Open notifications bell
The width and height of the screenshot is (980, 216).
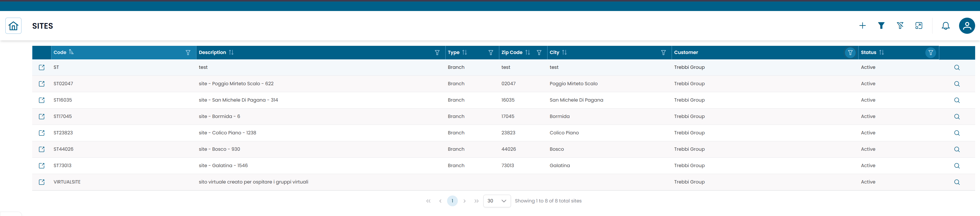click(x=945, y=26)
